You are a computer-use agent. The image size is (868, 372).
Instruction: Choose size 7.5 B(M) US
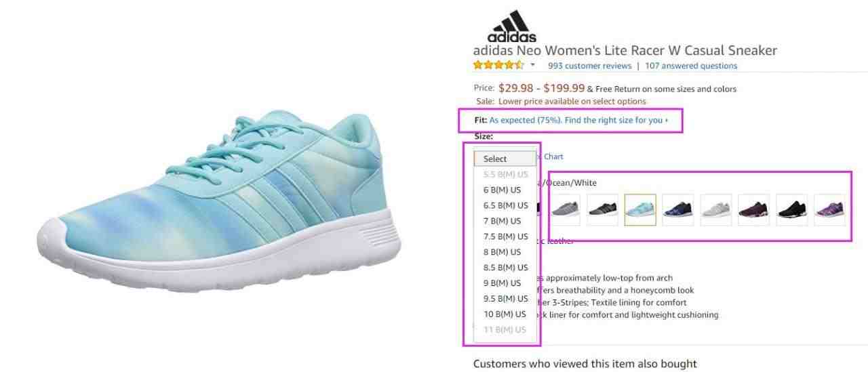[x=505, y=236]
